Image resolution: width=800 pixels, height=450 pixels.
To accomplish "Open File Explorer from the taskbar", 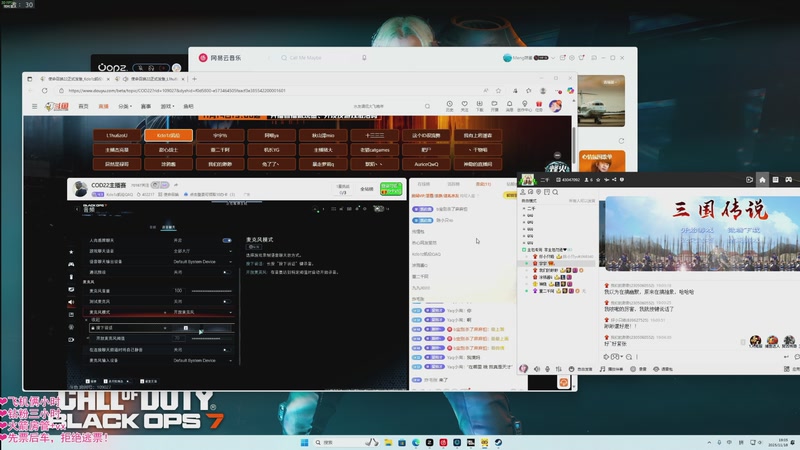I will (388, 442).
